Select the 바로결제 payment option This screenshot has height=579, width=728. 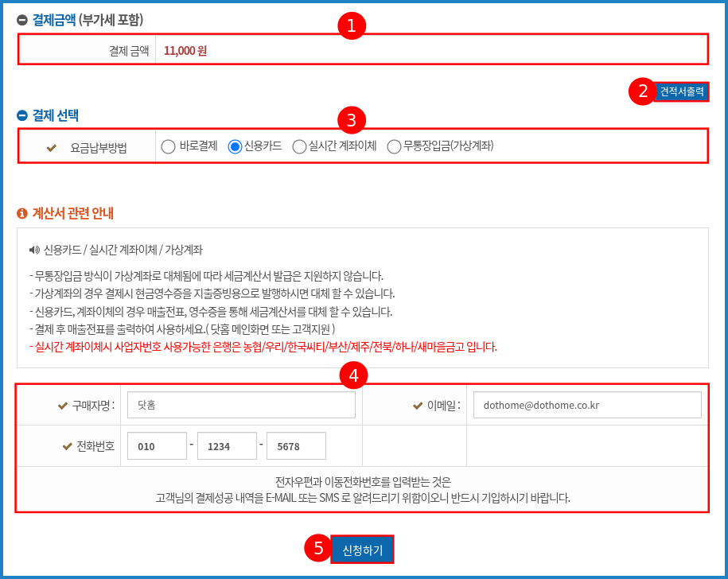pyautogui.click(x=168, y=146)
